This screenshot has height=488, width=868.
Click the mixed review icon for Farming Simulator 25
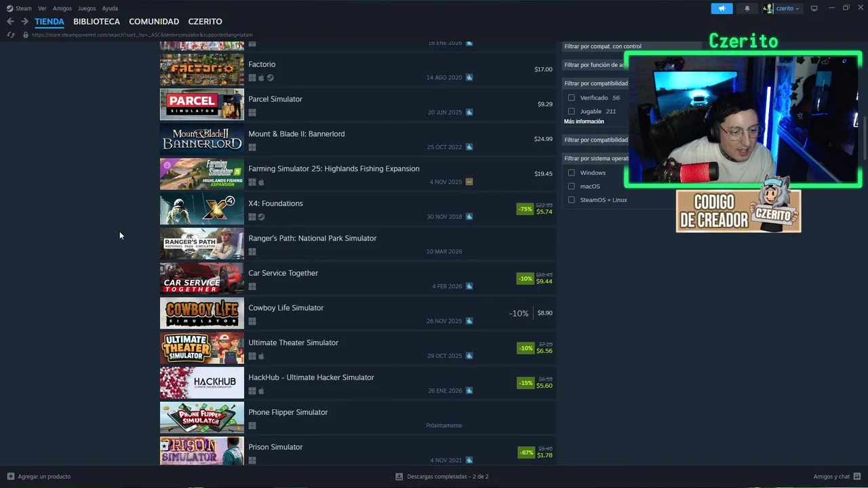469,182
